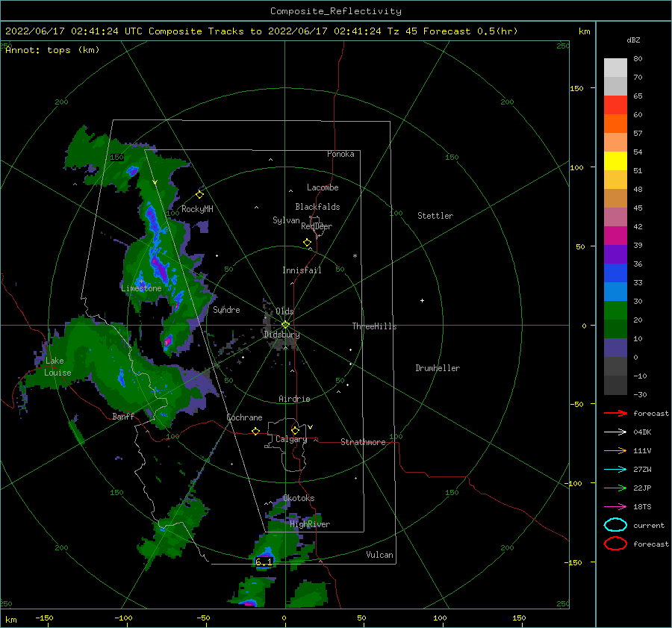The image size is (672, 628).
Task: Click the Sundre label
Action: click(226, 309)
